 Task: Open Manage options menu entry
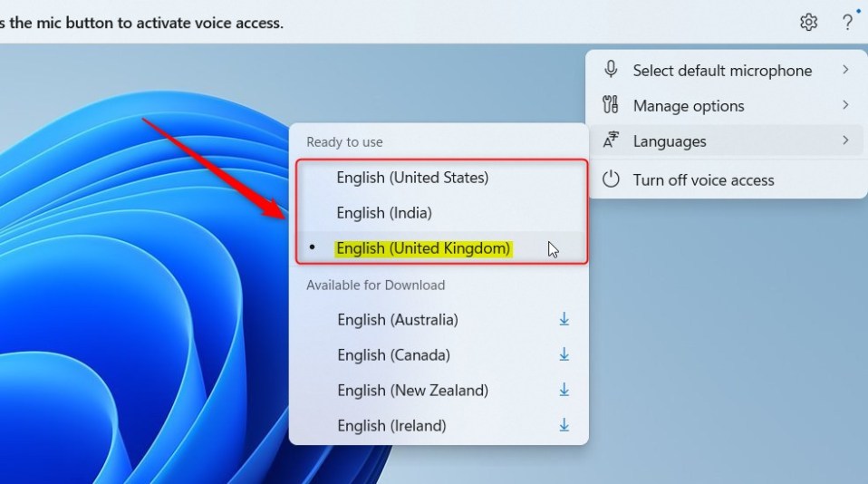(x=727, y=105)
